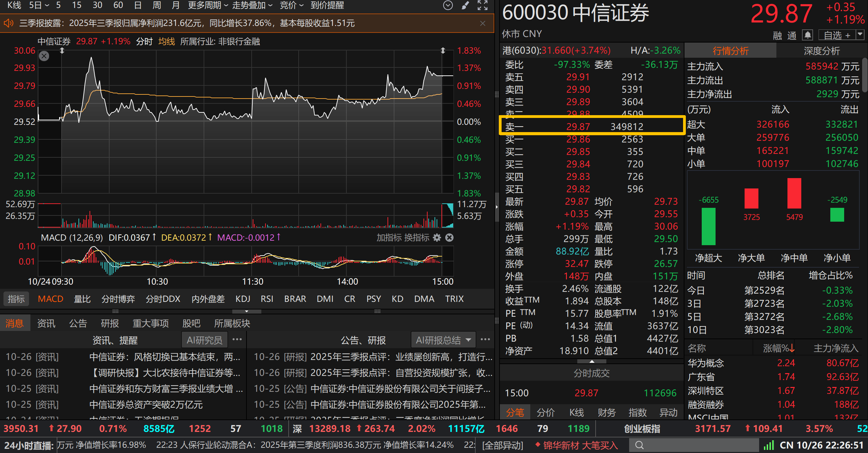Select the KDJ indicator tab

point(243,298)
